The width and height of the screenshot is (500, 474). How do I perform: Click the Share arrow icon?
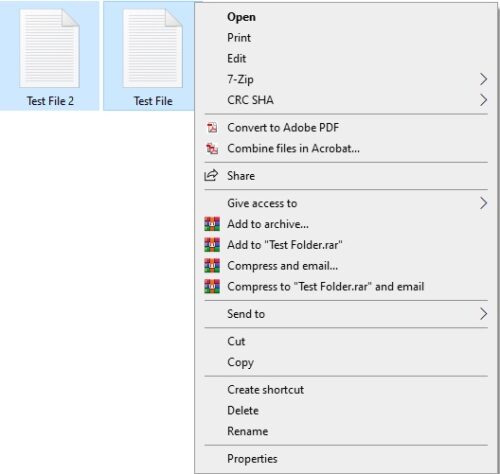point(211,175)
